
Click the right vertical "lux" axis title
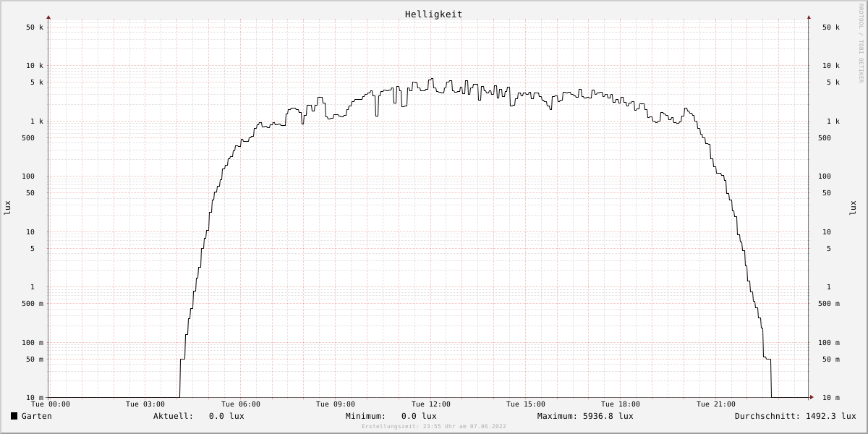[x=853, y=208]
